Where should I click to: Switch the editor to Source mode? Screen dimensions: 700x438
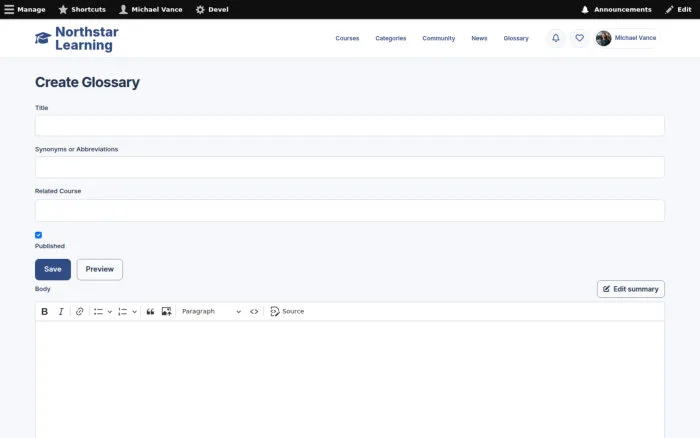[x=287, y=312]
